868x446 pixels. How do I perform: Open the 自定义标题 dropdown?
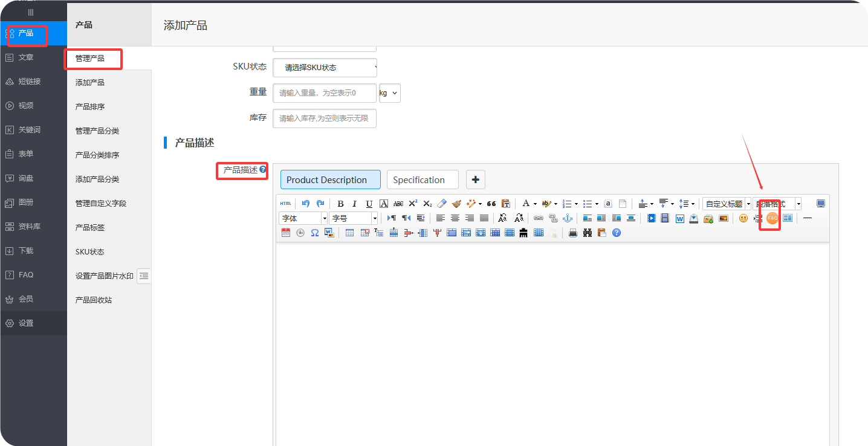pos(727,204)
